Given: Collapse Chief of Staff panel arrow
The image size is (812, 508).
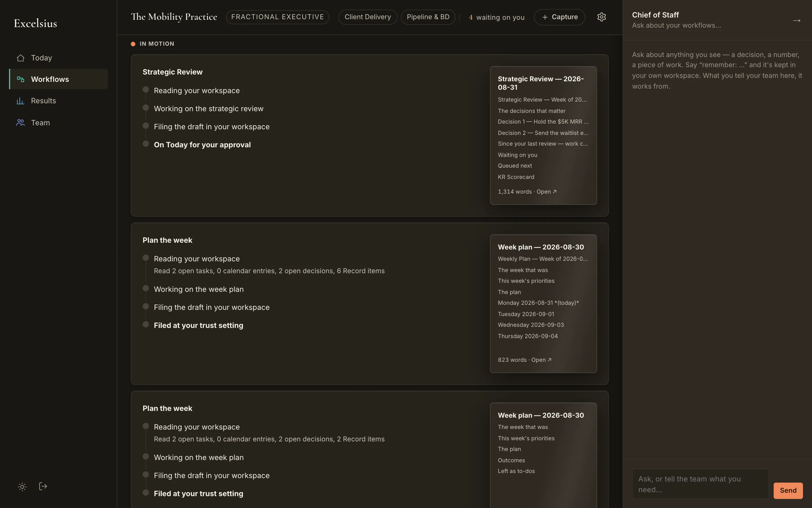Looking at the screenshot, I should click(x=796, y=21).
